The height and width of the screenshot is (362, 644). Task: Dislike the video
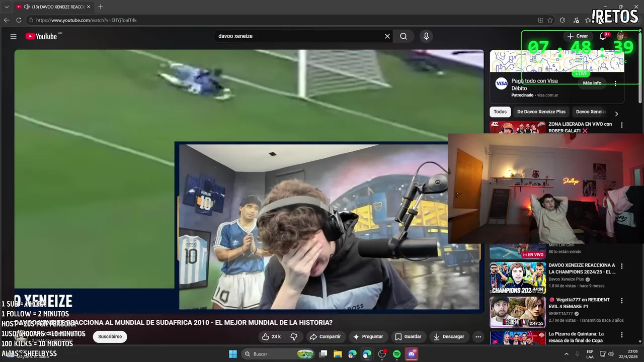(294, 337)
